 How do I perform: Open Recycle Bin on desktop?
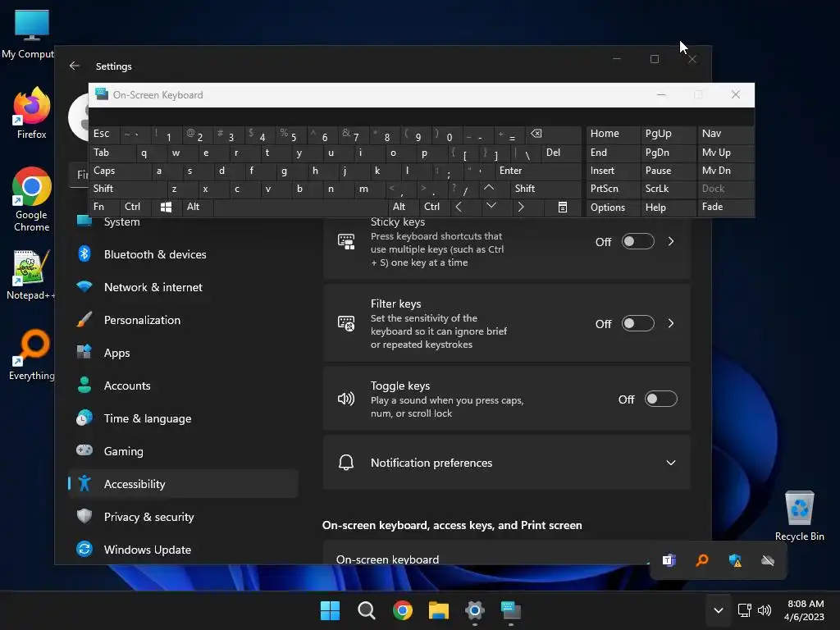tap(799, 516)
